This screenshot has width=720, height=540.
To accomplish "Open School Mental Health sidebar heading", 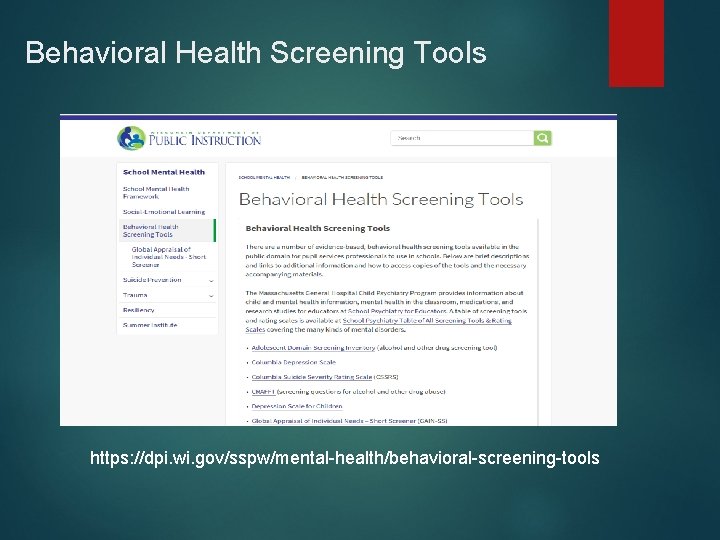I will coord(164,172).
